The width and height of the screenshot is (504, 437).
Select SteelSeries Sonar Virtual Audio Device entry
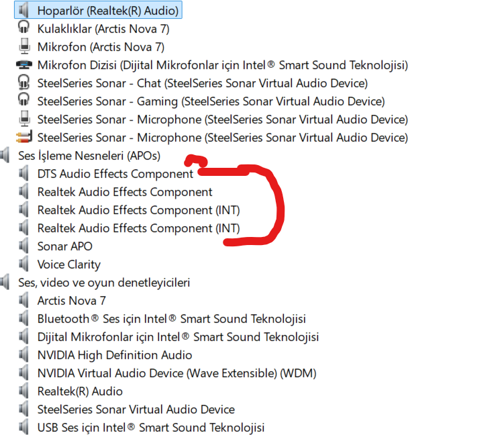coord(136,409)
